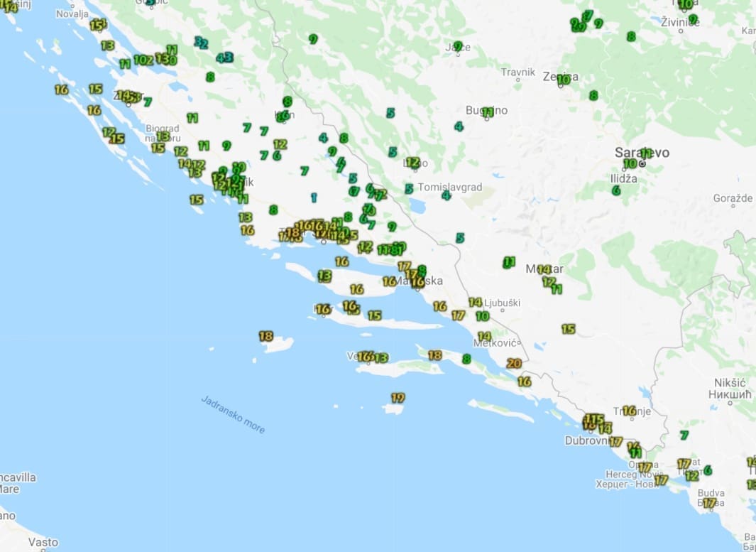Click the 6 degree marker below Ilidža
Screen dimensions: 756x552
coord(615,190)
